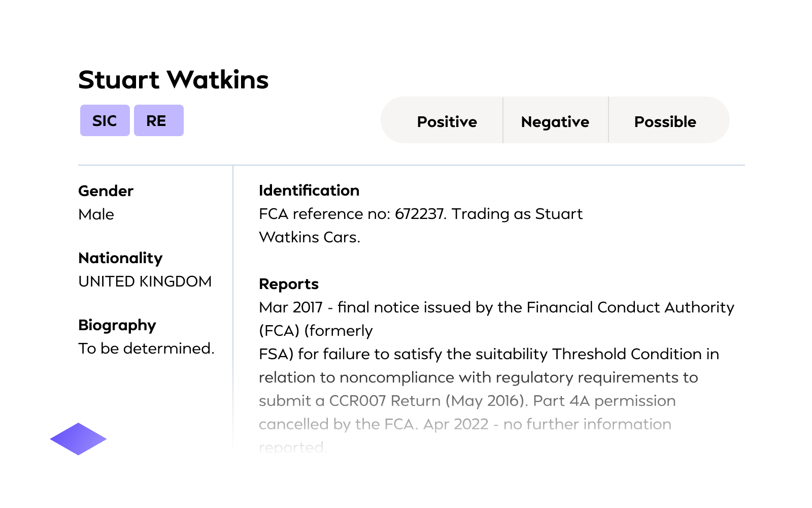Click the Identification section heading
This screenshot has height=508, width=812.
(x=309, y=190)
